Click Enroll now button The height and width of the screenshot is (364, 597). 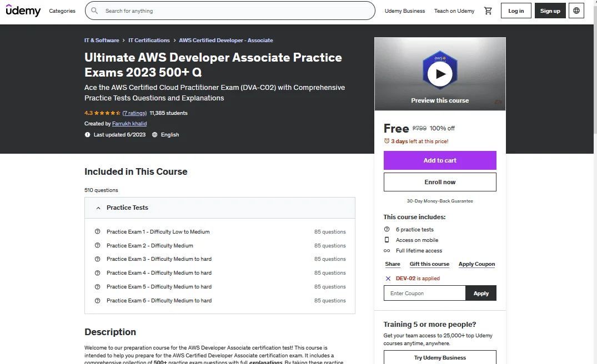pyautogui.click(x=440, y=182)
